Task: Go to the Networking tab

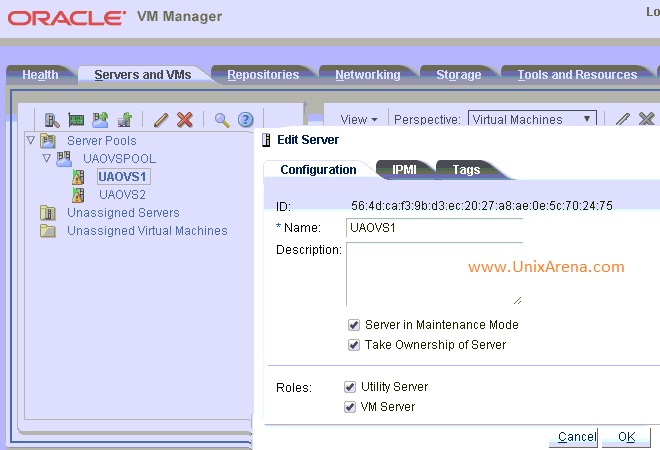Action: point(368,75)
